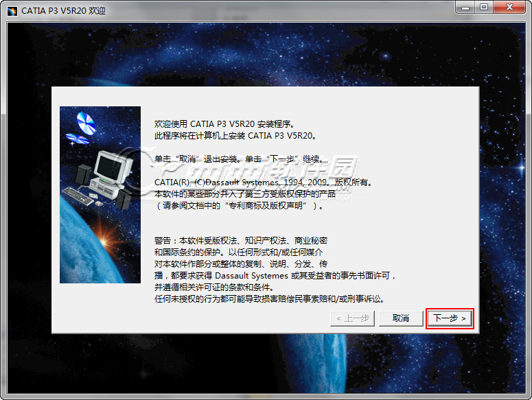Click the instruction line 单击"取消"退出安装
This screenshot has width=532, height=400.
(240, 159)
